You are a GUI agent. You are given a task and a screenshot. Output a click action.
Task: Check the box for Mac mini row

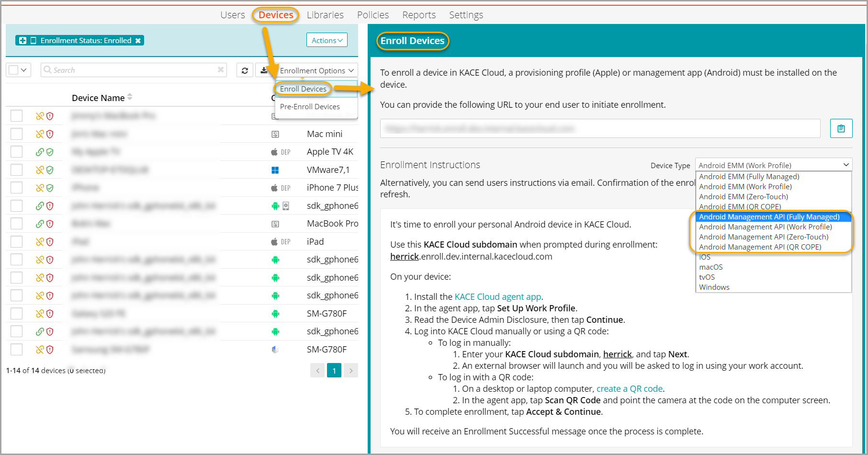click(x=17, y=134)
